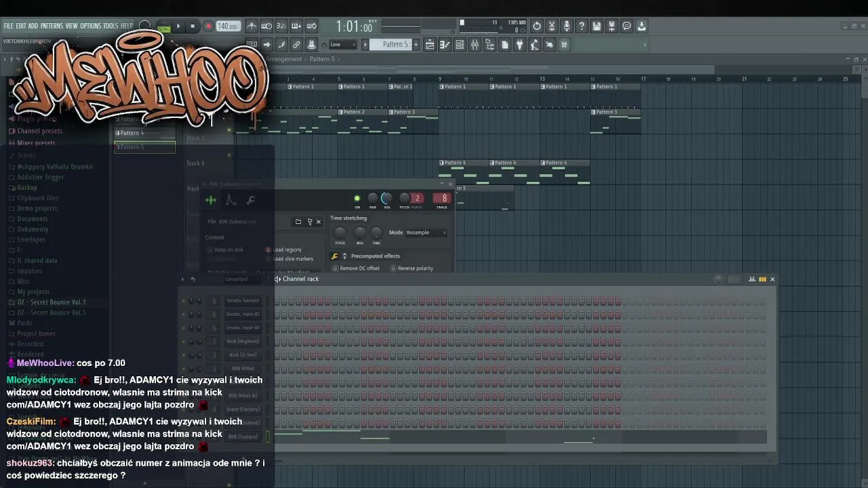Select the envelope/instrument settings tab
Viewport: 868px width, 488px height.
pos(231,200)
